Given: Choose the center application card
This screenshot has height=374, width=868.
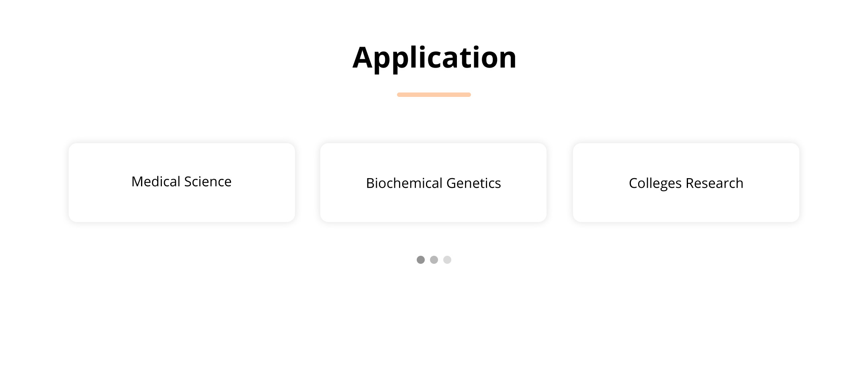Looking at the screenshot, I should click(433, 201).
